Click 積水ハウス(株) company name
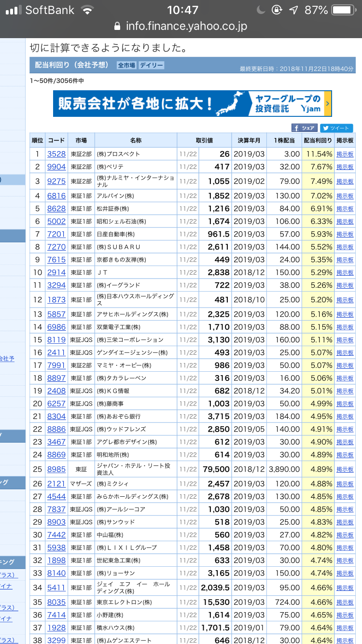362x644 pixels. (x=115, y=628)
